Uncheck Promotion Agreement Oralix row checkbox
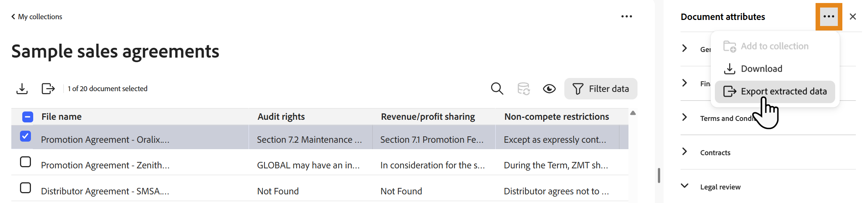The width and height of the screenshot is (868, 203). tap(25, 136)
